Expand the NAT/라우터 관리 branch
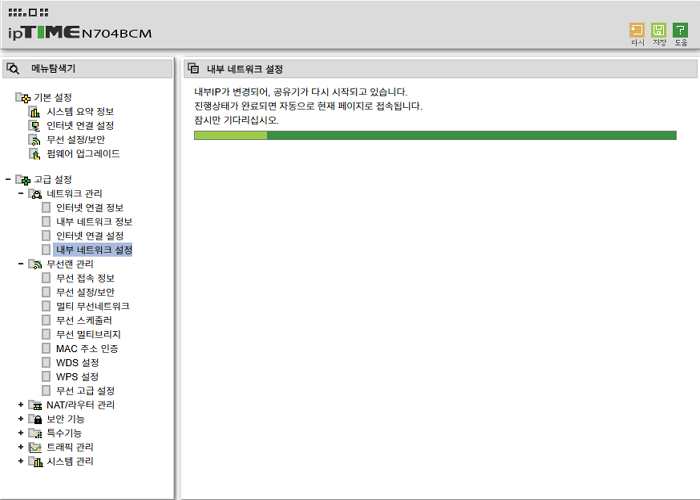The height and width of the screenshot is (500, 700). [21, 404]
